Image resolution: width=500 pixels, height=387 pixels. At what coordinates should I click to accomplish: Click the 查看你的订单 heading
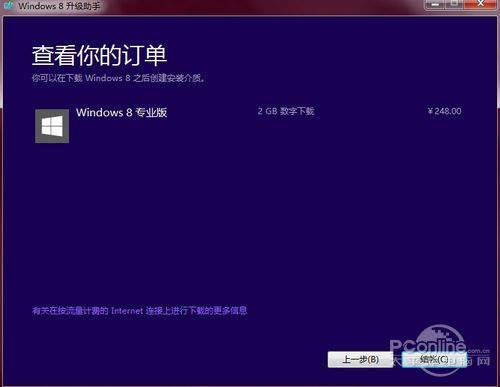point(99,55)
